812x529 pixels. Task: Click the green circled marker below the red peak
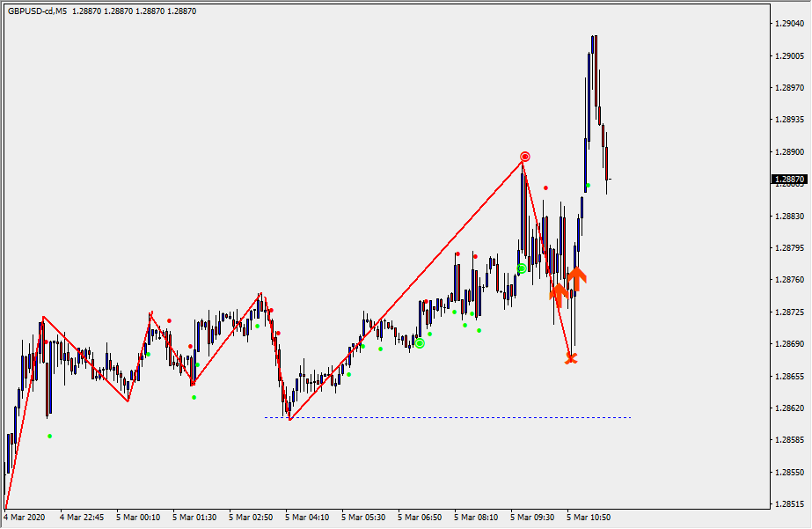pyautogui.click(x=522, y=268)
